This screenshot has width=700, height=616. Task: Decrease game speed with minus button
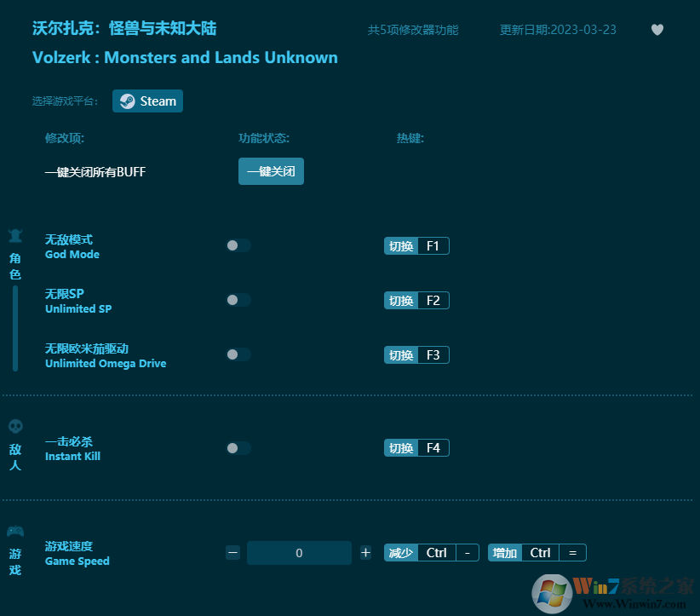tap(233, 553)
